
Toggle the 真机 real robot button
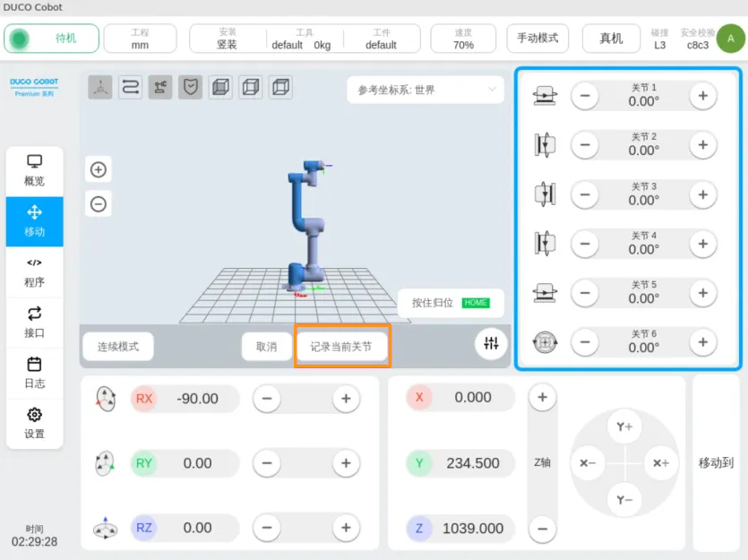click(611, 39)
